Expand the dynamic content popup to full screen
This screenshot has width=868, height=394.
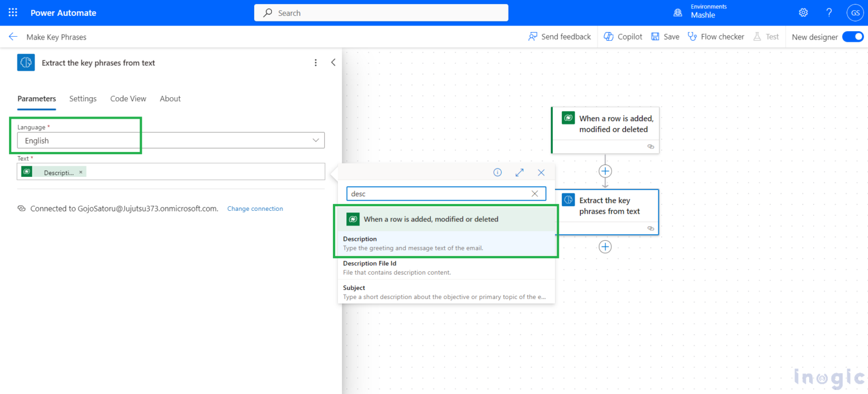519,172
